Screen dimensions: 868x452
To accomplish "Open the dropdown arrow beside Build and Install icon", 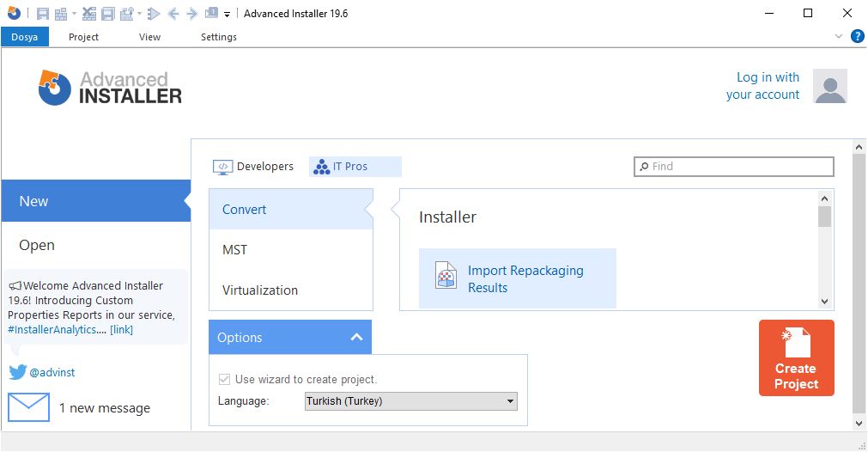I will pyautogui.click(x=139, y=14).
